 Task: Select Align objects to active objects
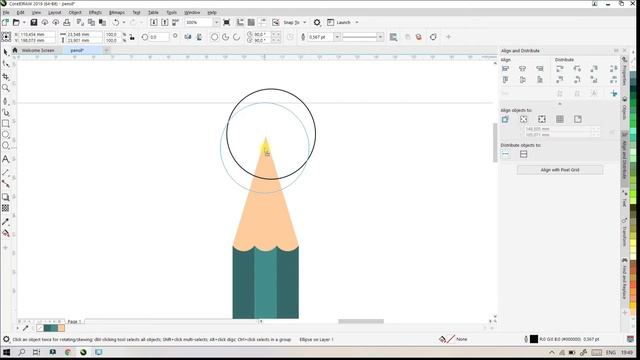click(505, 119)
